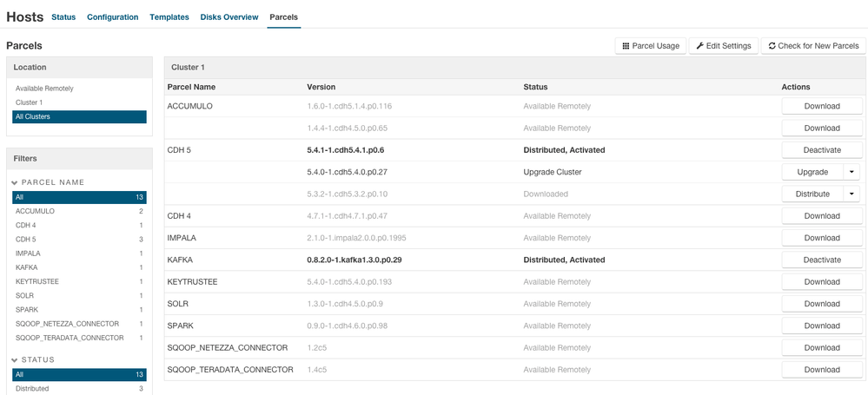The image size is (868, 395).
Task: Open the dropdown arrow beside Distribute
Action: coord(851,194)
